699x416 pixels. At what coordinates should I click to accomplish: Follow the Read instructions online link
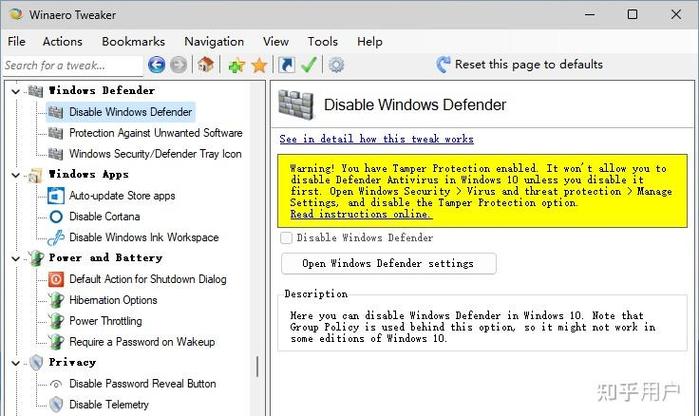point(360,214)
